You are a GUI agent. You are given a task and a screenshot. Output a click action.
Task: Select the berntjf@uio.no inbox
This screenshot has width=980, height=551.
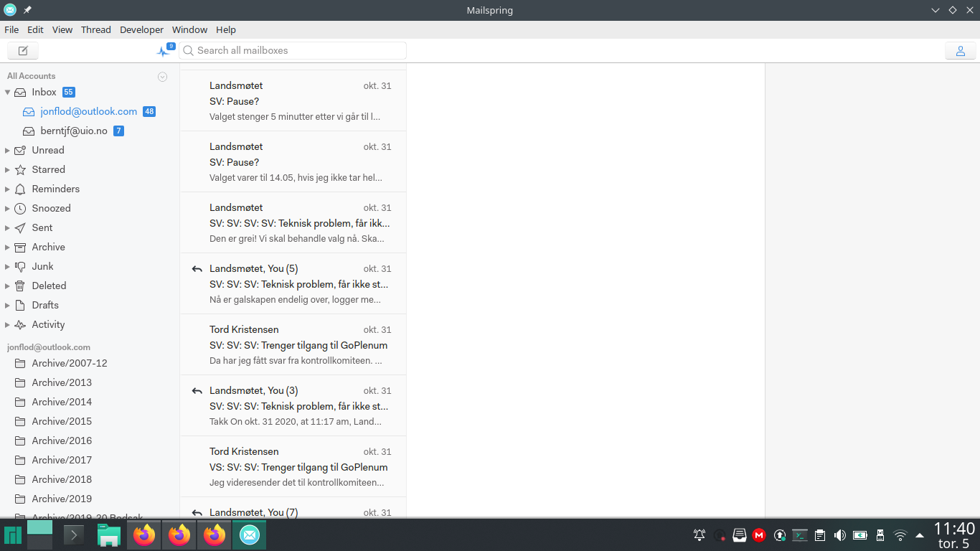coord(73,131)
